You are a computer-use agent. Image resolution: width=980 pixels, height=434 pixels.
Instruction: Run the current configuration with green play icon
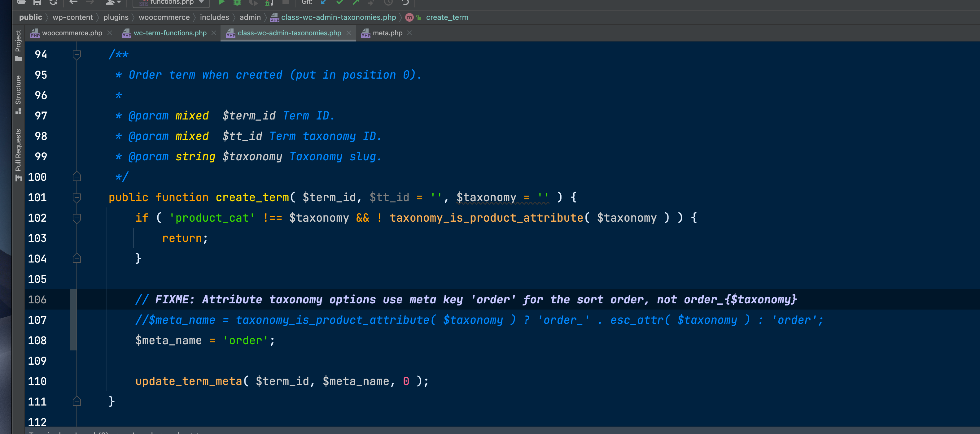click(222, 3)
